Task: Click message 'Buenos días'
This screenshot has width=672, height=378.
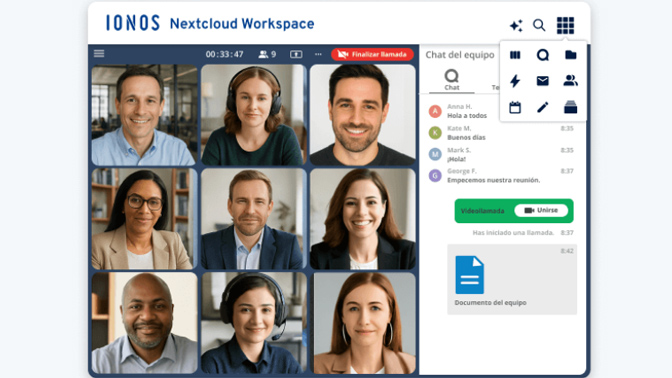Action: (x=466, y=138)
